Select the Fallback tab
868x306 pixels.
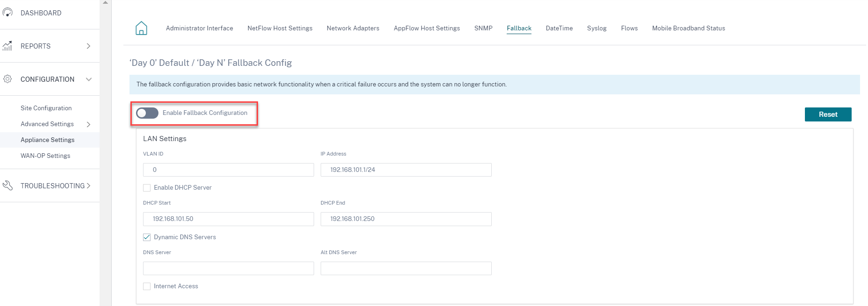(519, 28)
